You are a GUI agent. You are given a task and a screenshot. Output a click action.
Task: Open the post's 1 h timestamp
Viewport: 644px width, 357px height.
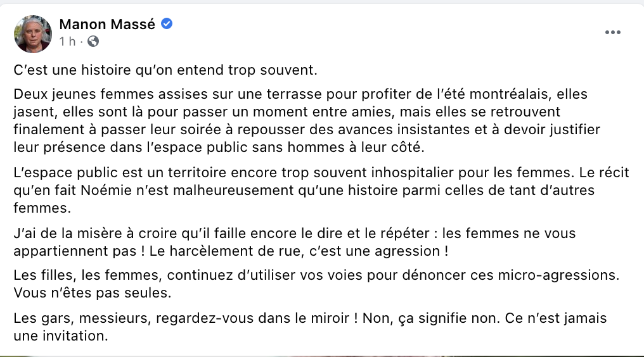[x=67, y=41]
